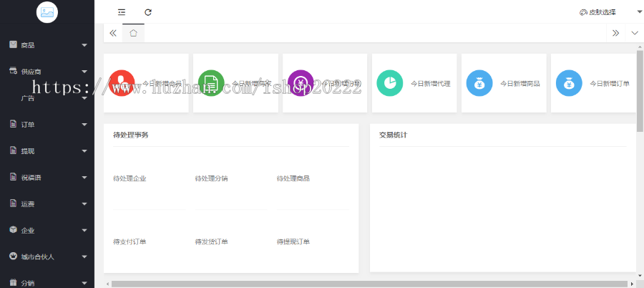Viewport: 644px width, 288px height.
Task: Click the refresh icon in top bar
Action: pos(148,12)
